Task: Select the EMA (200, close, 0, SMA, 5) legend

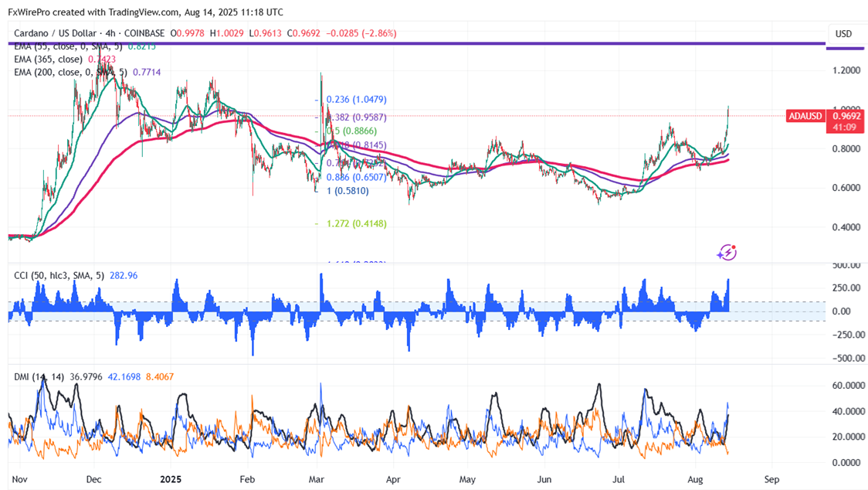Action: 70,72
